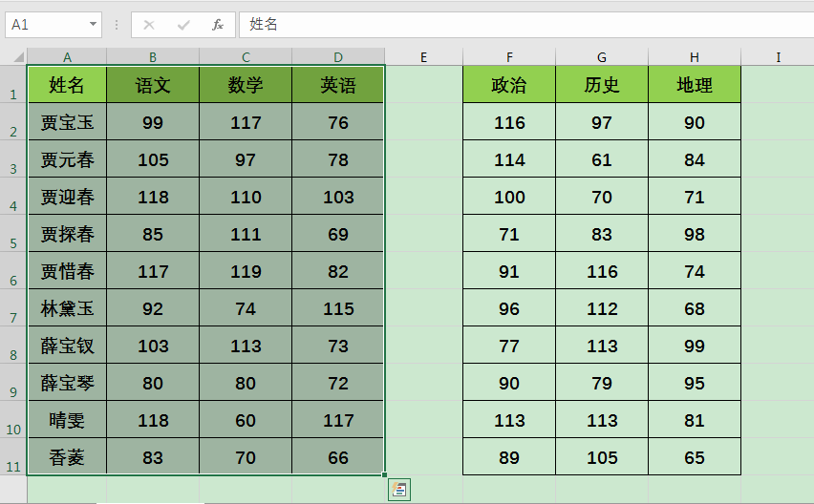Select the cell 林黛玉
This screenshot has width=814, height=504.
[x=67, y=308]
